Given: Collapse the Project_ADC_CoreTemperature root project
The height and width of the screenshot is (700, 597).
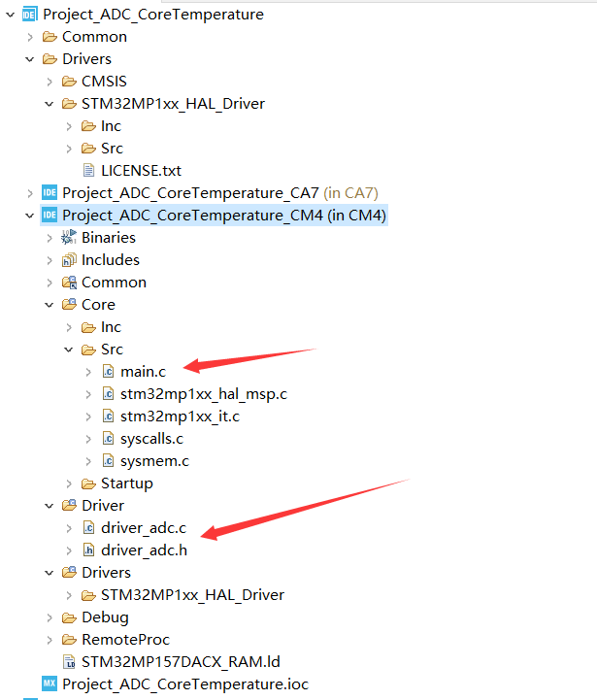Looking at the screenshot, I should 11,15.
